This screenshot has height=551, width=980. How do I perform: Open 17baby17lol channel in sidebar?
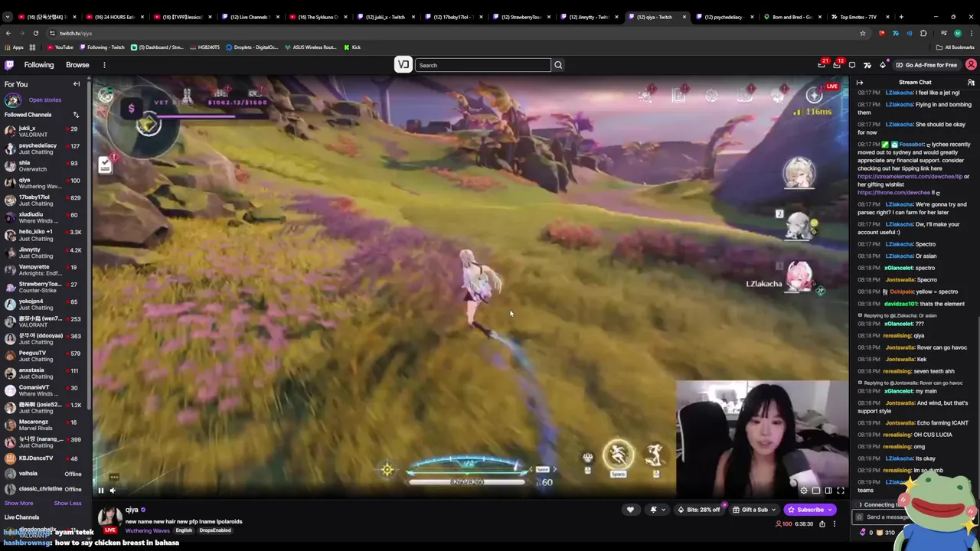44,200
